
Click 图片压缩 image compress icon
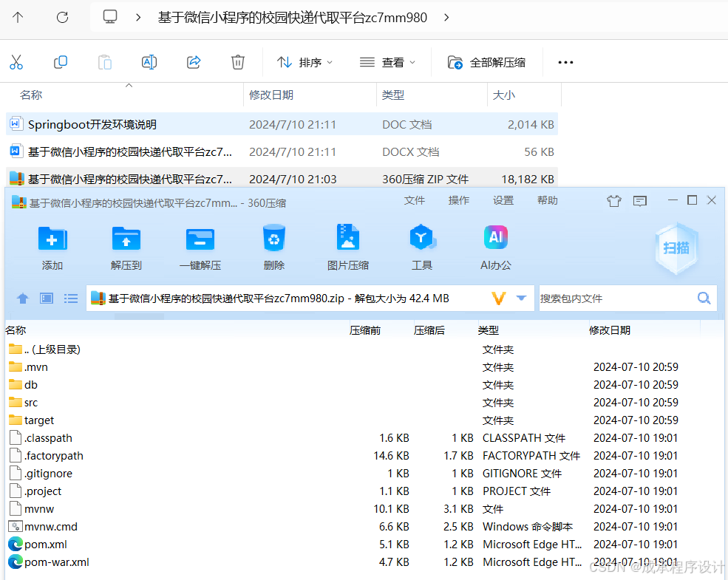[348, 248]
